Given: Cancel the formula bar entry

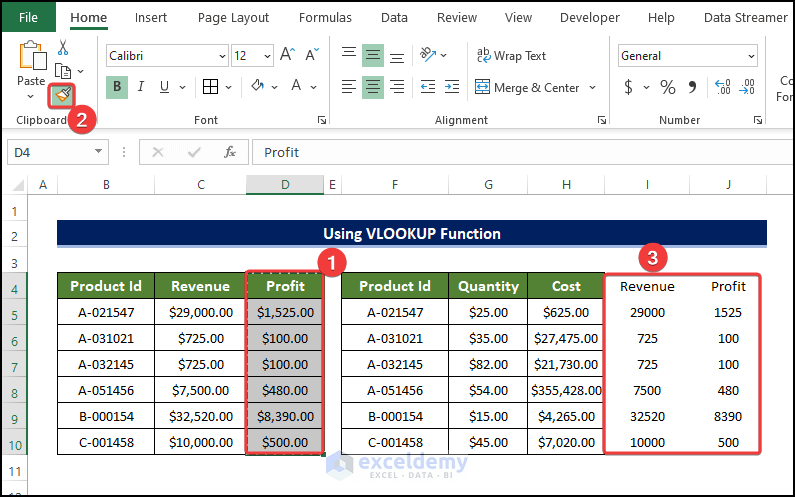Looking at the screenshot, I should point(158,152).
